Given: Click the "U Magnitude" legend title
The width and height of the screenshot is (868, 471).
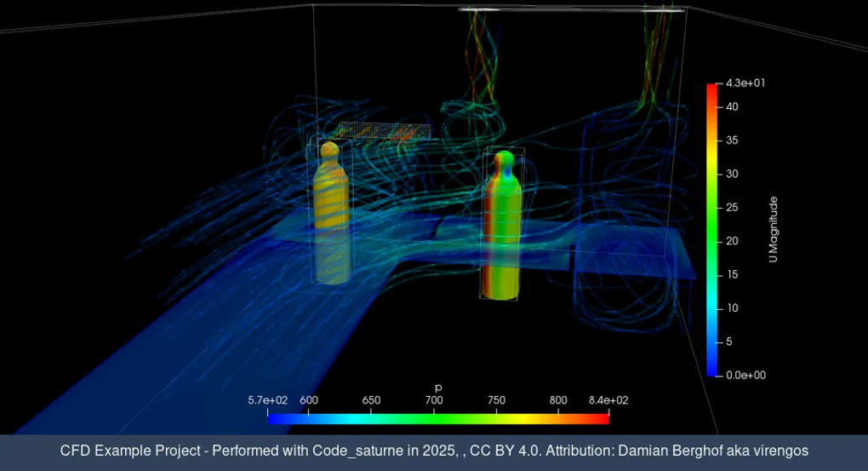Looking at the screenshot, I should pyautogui.click(x=774, y=229).
